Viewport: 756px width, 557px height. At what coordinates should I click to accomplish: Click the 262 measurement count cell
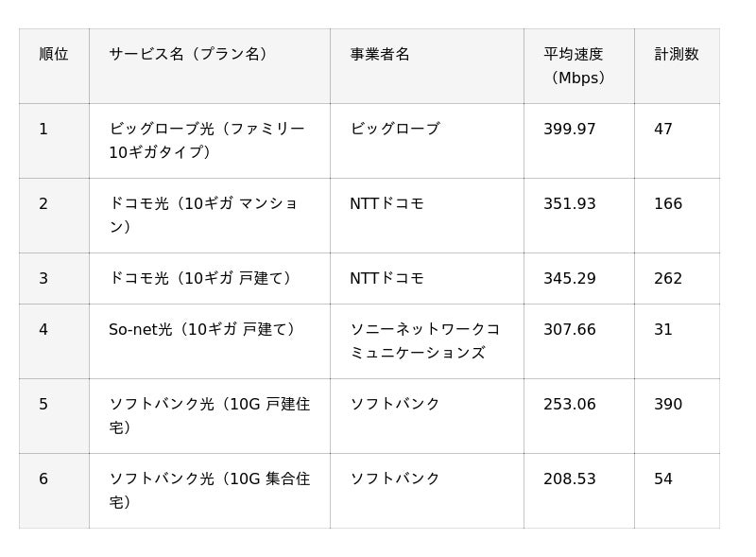677,278
